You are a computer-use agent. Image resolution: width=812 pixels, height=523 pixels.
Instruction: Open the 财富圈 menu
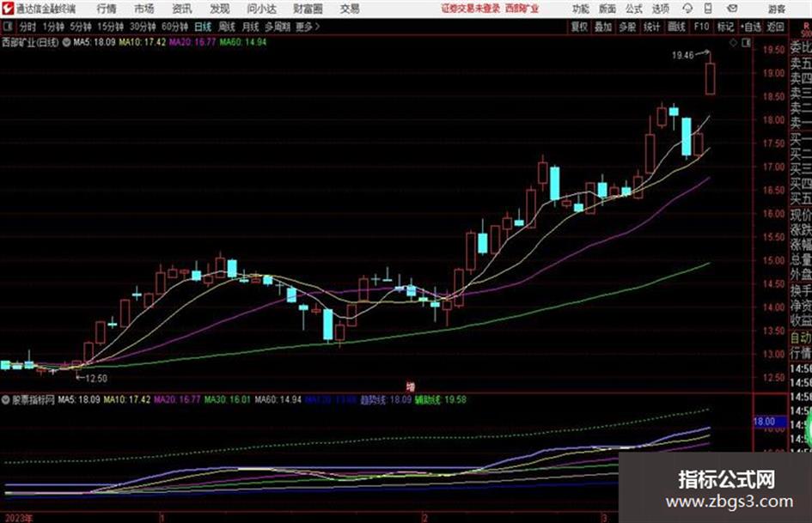pyautogui.click(x=308, y=9)
